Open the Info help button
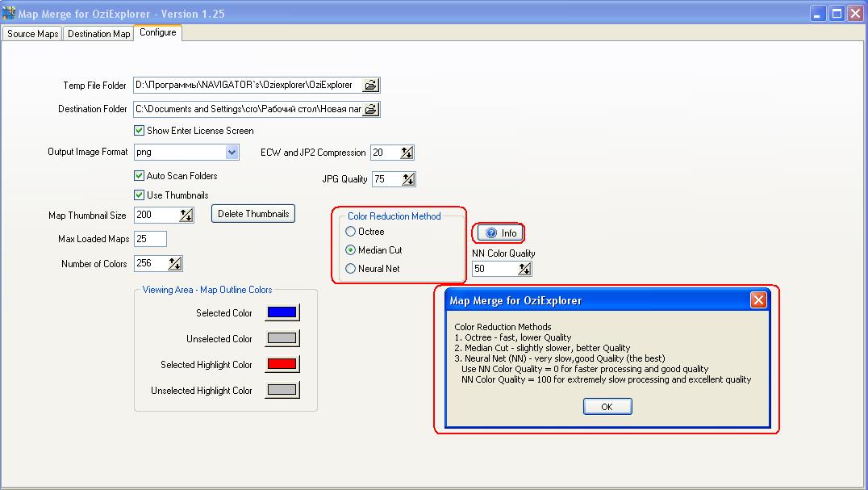This screenshot has height=490, width=868. coord(500,233)
